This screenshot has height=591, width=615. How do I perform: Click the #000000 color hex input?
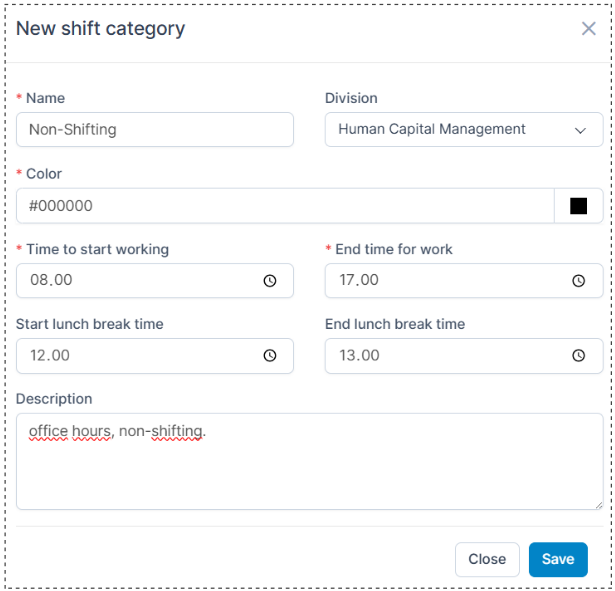[285, 206]
